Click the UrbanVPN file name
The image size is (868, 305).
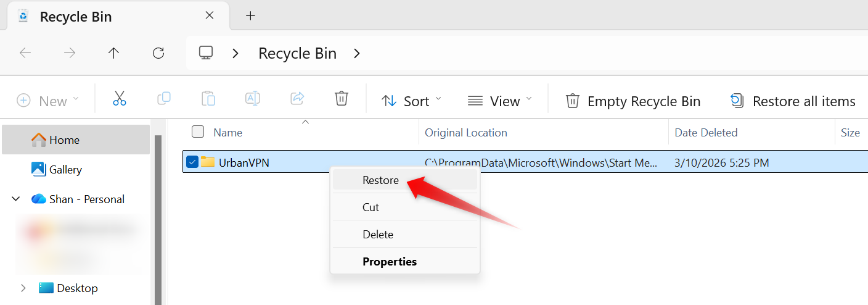coord(244,162)
